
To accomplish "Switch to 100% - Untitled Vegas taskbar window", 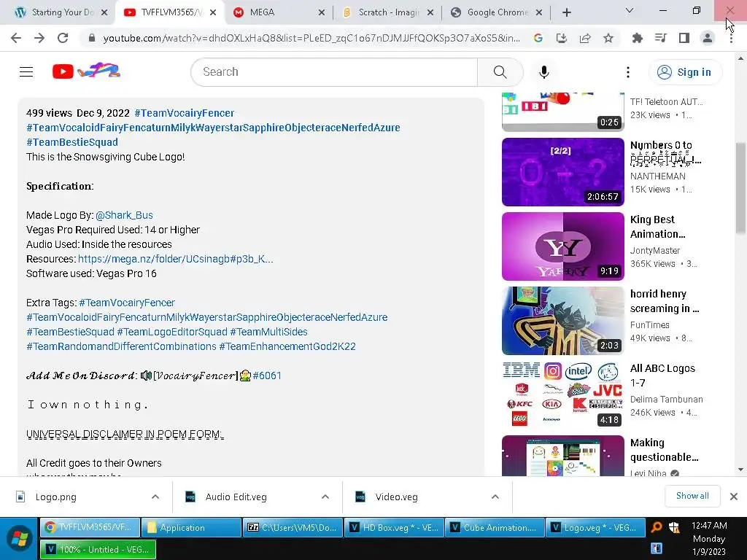I will (x=98, y=550).
